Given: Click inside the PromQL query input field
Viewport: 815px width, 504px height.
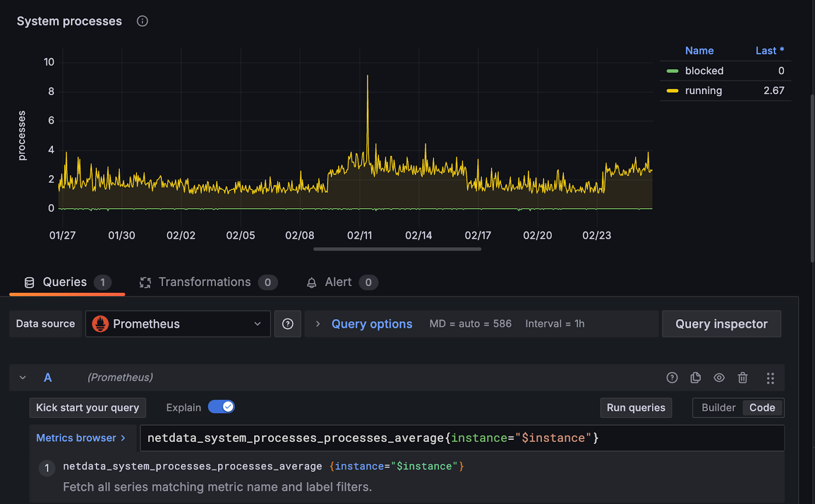Looking at the screenshot, I should (458, 438).
